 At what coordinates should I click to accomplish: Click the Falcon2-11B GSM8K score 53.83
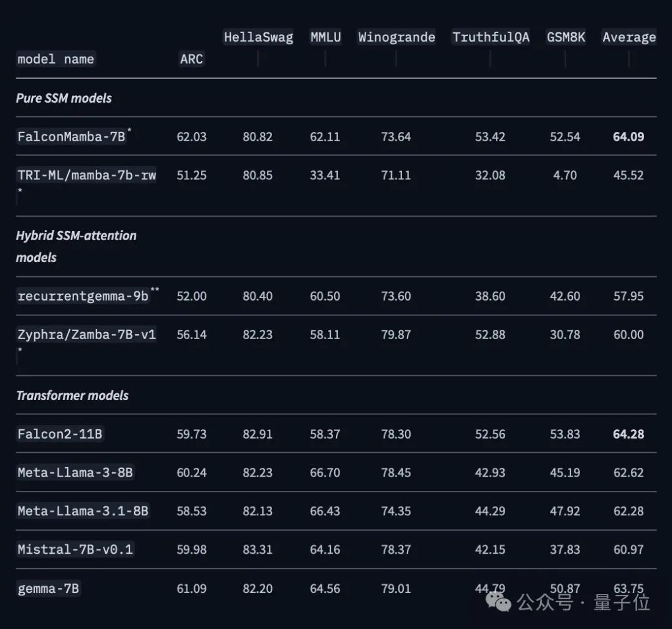click(565, 434)
